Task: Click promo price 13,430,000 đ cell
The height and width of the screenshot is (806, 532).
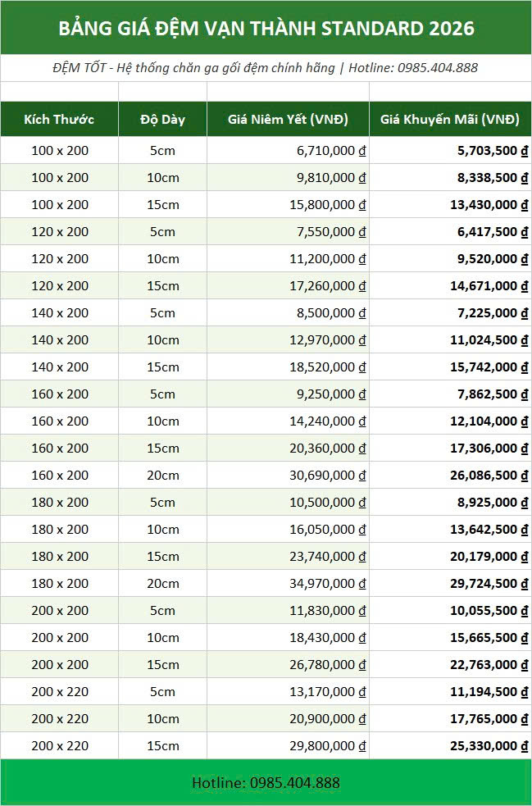Action: coord(450,205)
